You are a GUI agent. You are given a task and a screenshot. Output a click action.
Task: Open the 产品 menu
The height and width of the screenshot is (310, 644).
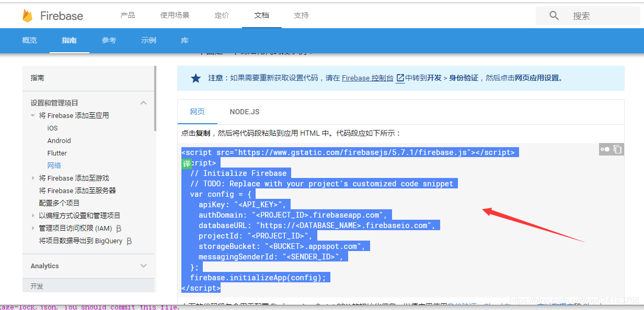128,15
